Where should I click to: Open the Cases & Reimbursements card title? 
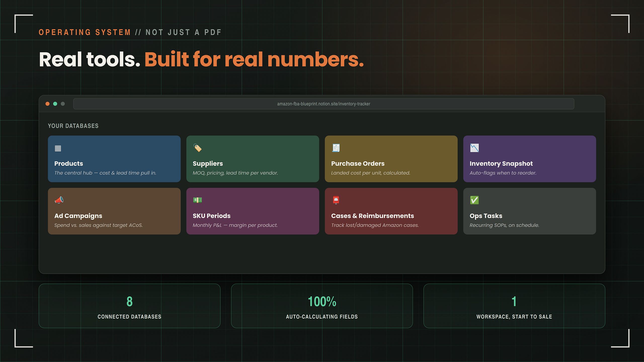pos(373,216)
